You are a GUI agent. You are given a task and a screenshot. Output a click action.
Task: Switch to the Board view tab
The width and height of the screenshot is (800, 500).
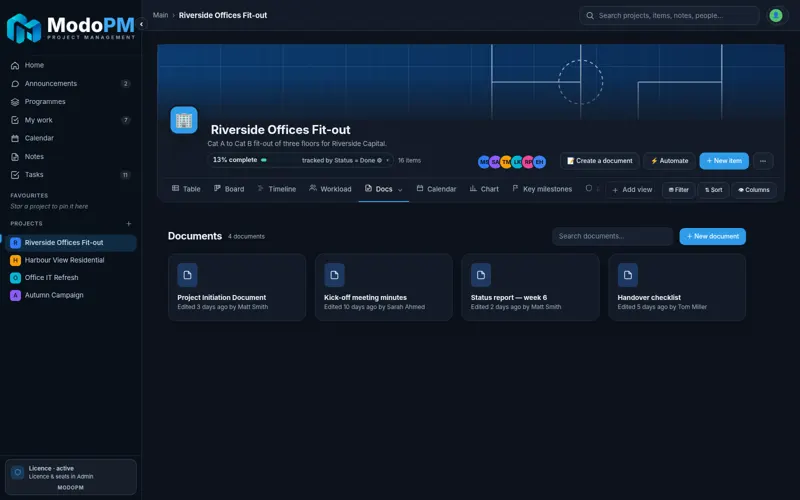(x=229, y=189)
